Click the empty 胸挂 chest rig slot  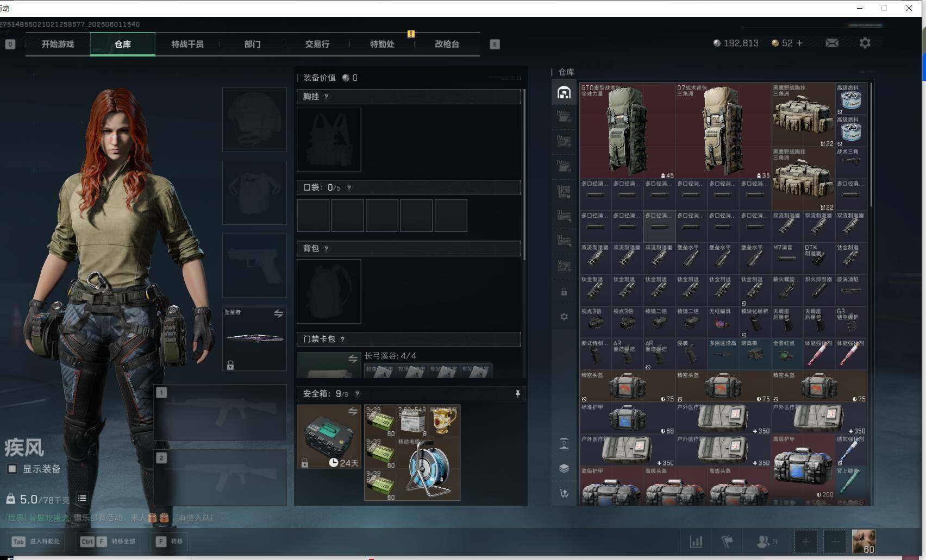click(329, 140)
